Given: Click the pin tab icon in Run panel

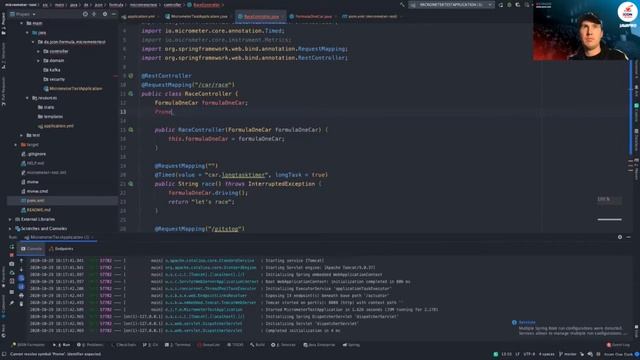Looking at the screenshot, I should coord(11,303).
